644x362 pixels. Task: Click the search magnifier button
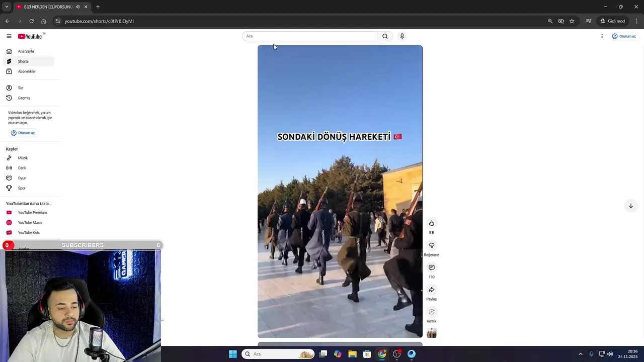385,36
